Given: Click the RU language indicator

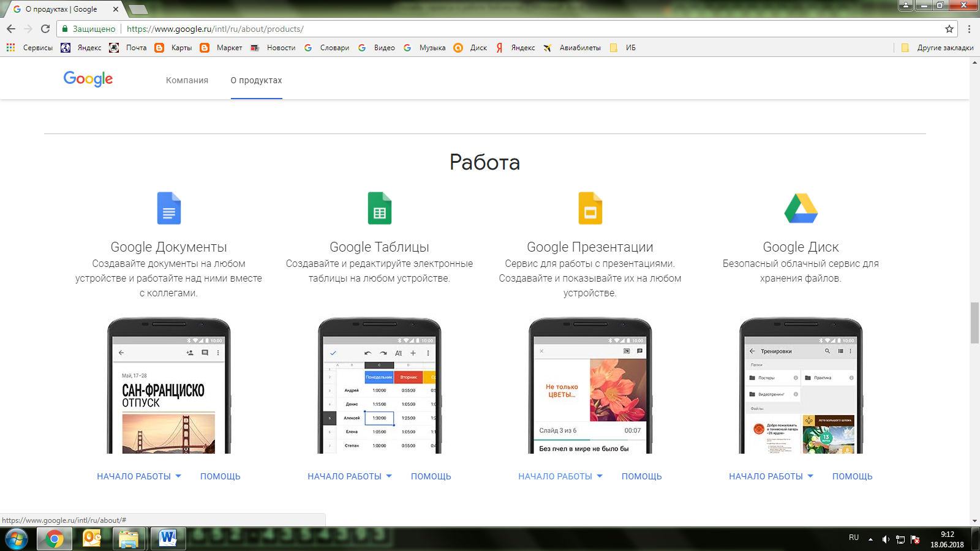Looking at the screenshot, I should pyautogui.click(x=854, y=538).
